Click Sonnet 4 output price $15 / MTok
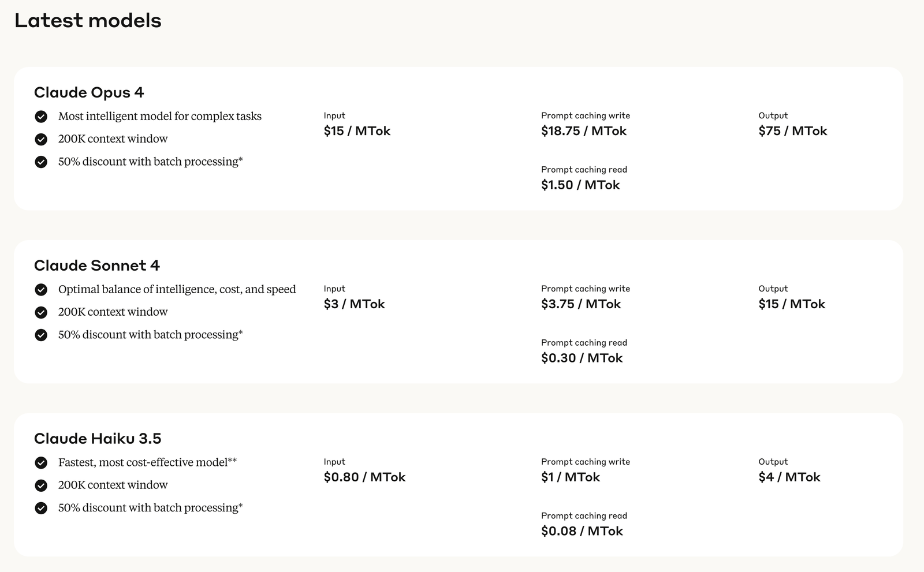This screenshot has height=572, width=924. pos(792,304)
